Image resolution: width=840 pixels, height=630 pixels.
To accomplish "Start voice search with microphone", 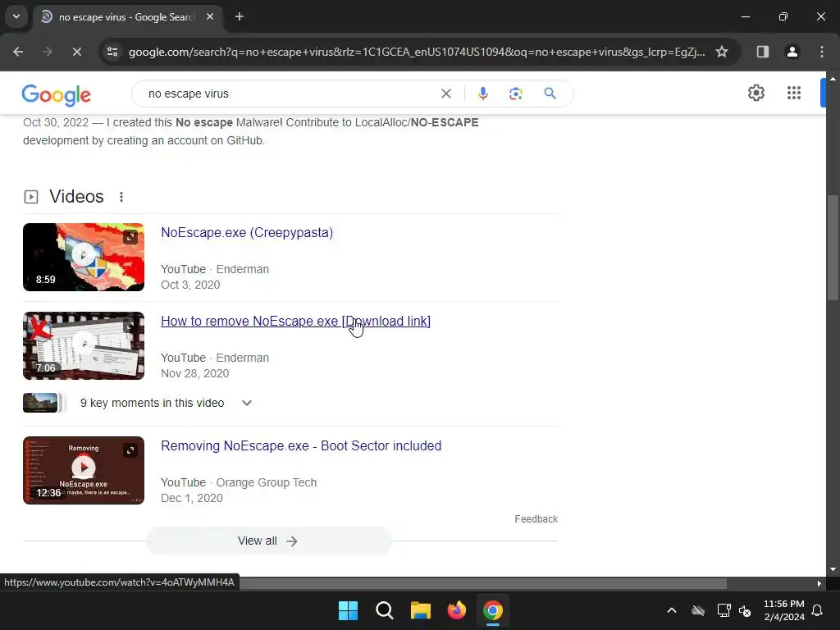I will [x=482, y=94].
